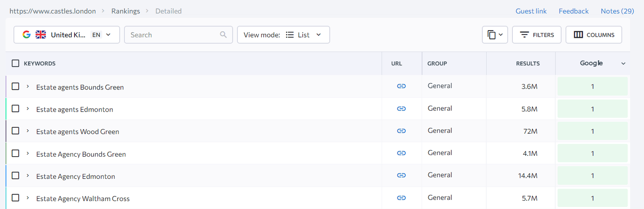Go to the Rankings breadcrumb
This screenshot has width=644, height=209.
(126, 11)
